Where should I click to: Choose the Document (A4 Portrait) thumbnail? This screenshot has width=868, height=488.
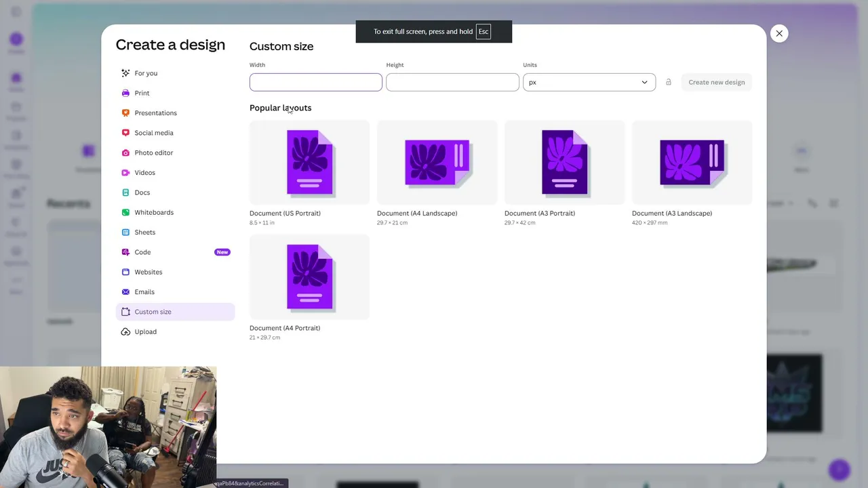[310, 277]
